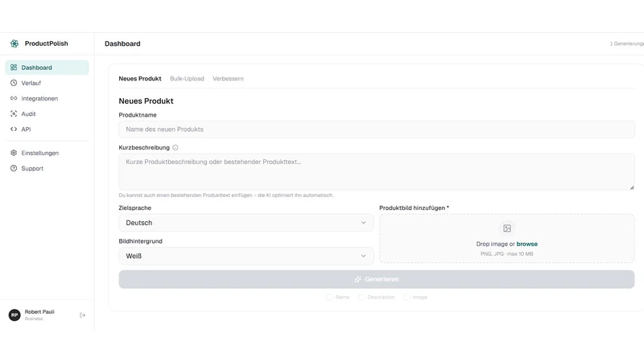Focus the Produktname input field

point(377,130)
